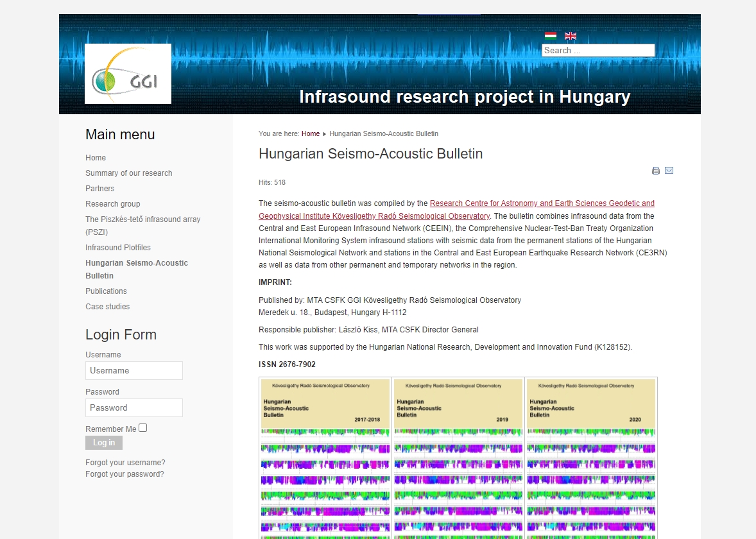
Task: Open The Piszkés-tető infrasound array (PSZI) page
Action: pyautogui.click(x=142, y=226)
